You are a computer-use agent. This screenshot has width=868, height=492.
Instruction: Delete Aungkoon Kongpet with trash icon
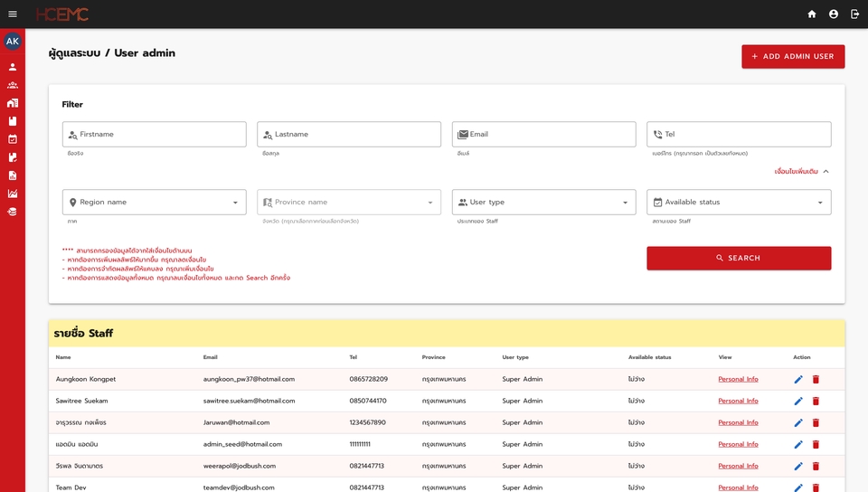coord(816,379)
